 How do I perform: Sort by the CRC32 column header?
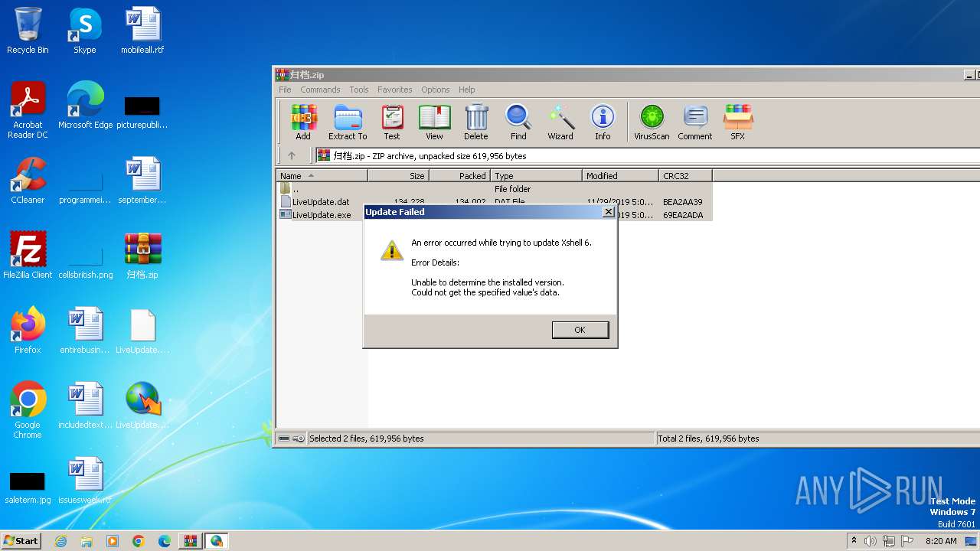(x=685, y=176)
